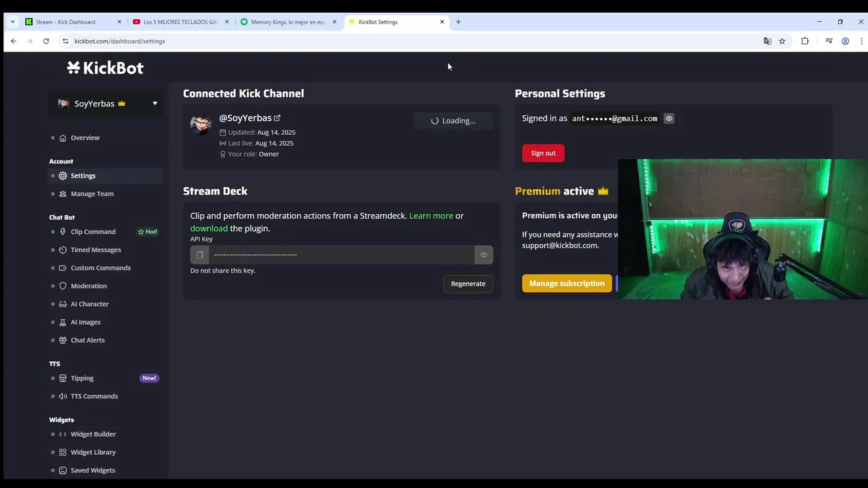Click the Manage Team people icon
Screen dimensions: 868x488
[x=62, y=194]
